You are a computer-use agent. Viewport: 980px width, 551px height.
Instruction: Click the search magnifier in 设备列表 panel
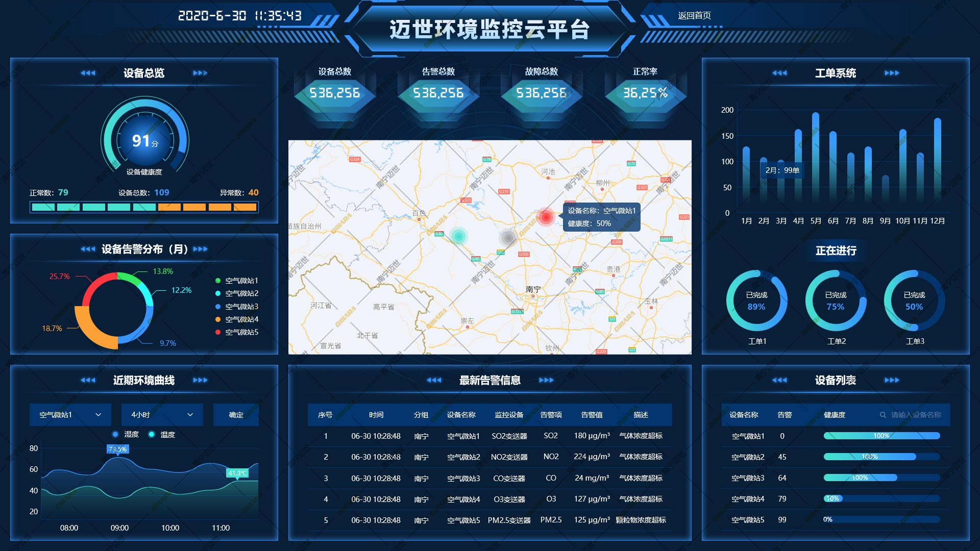pos(883,415)
